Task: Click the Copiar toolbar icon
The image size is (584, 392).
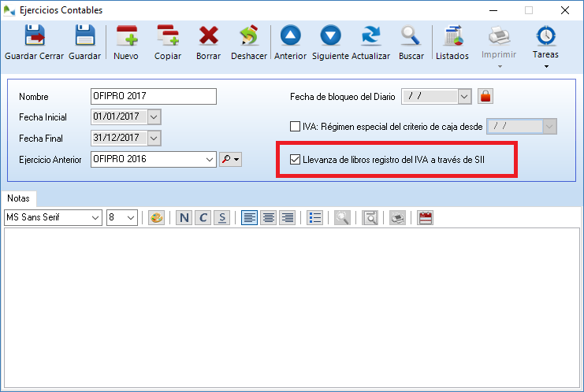Action: [168, 35]
